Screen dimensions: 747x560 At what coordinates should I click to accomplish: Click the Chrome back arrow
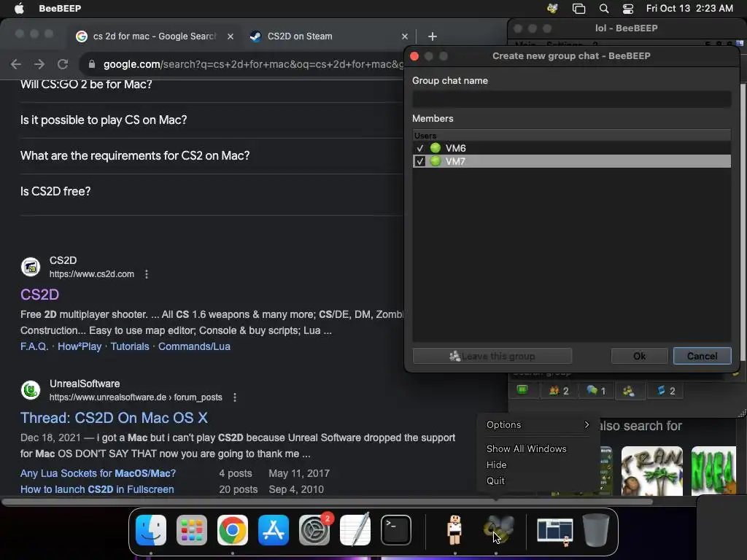click(16, 64)
